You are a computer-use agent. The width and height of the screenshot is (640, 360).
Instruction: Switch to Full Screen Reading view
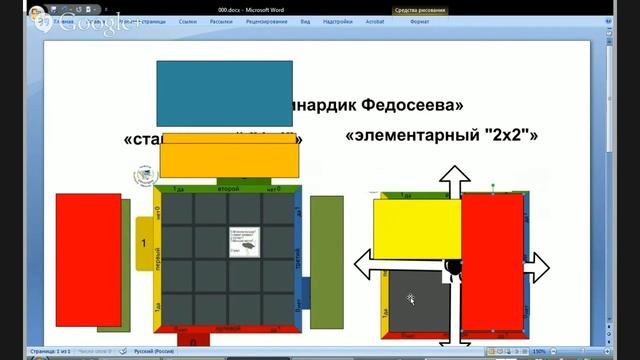click(500, 351)
